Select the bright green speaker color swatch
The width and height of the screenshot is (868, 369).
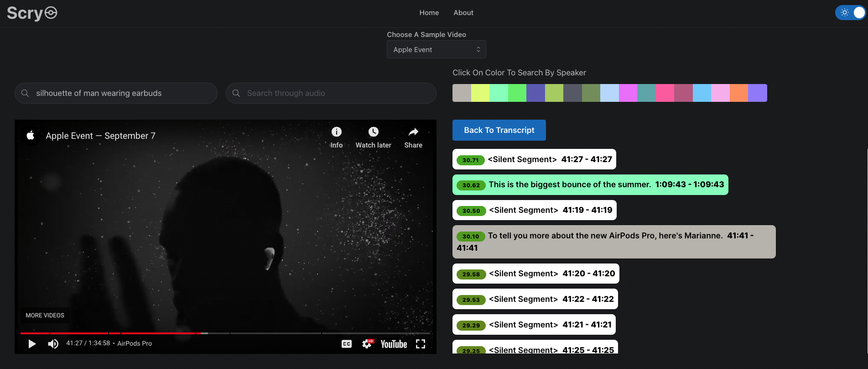[x=517, y=93]
